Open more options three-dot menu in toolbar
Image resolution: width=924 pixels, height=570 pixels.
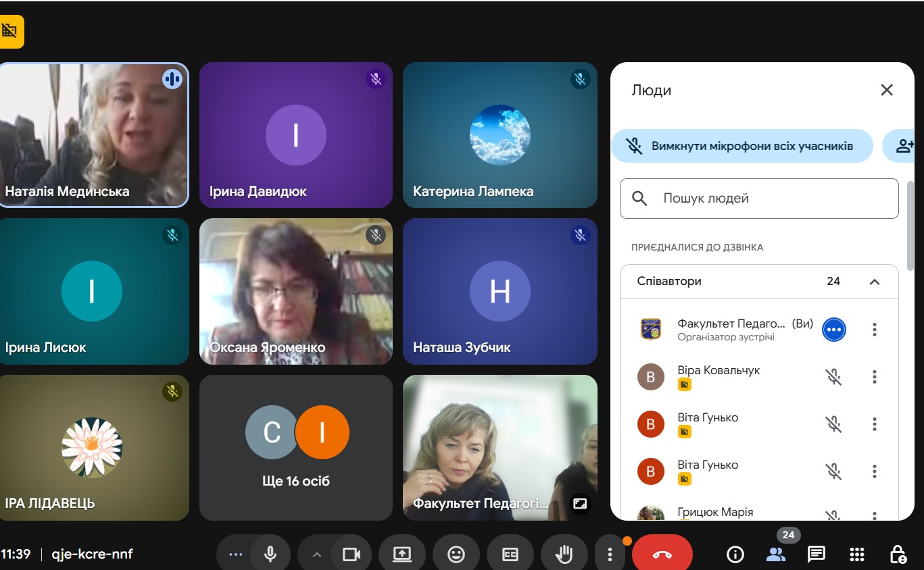(x=610, y=554)
